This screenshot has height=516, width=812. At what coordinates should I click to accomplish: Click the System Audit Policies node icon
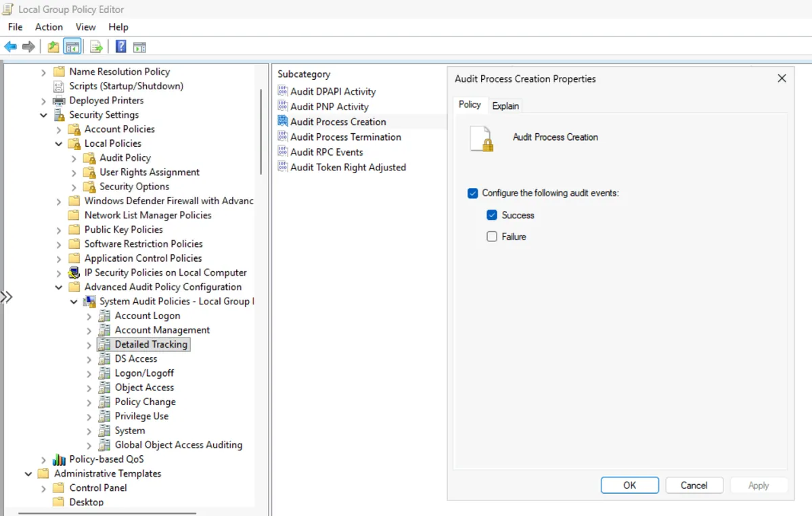[x=89, y=301]
